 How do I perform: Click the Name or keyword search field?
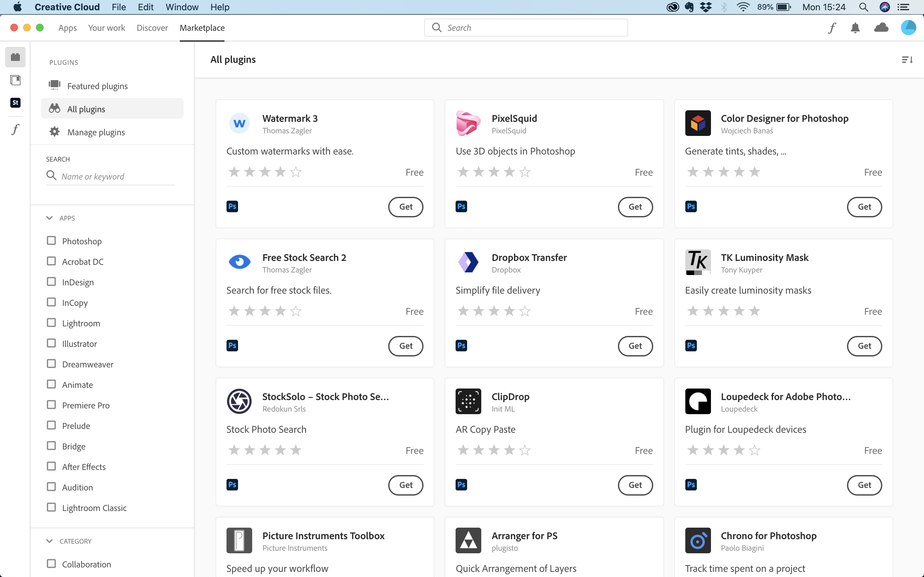pos(115,176)
